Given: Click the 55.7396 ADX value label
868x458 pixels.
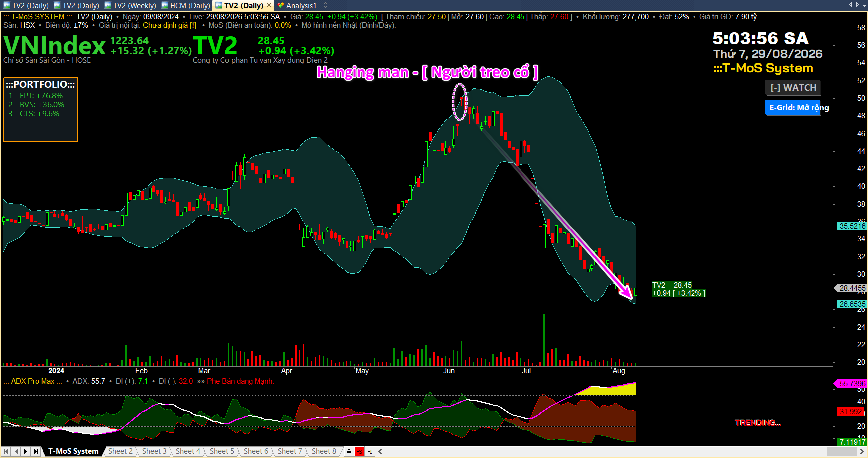Looking at the screenshot, I should tap(851, 384).
